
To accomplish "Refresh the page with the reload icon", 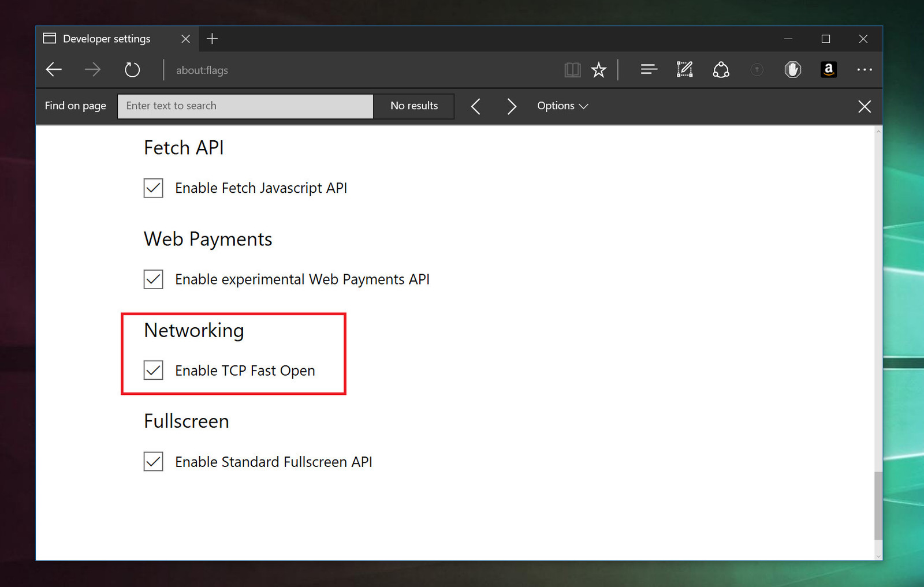I will (132, 69).
